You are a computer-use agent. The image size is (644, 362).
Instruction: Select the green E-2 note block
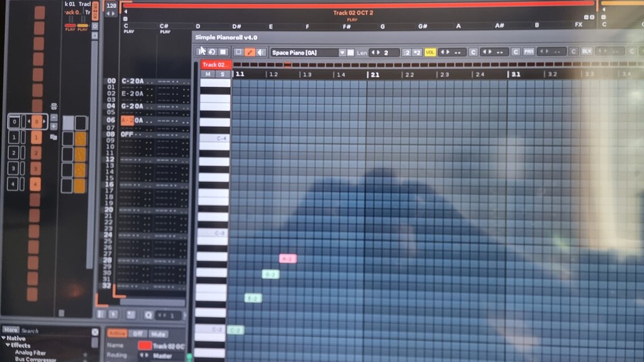[x=253, y=299]
